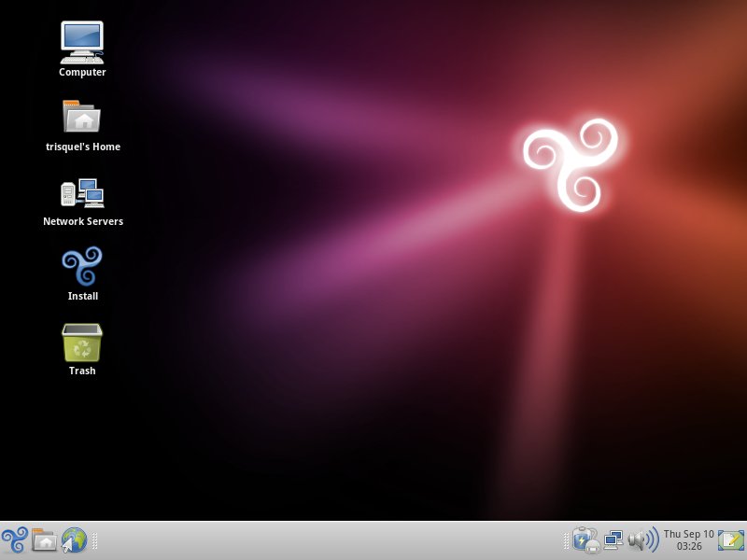Open the Trisquel main menu

[x=15, y=539]
